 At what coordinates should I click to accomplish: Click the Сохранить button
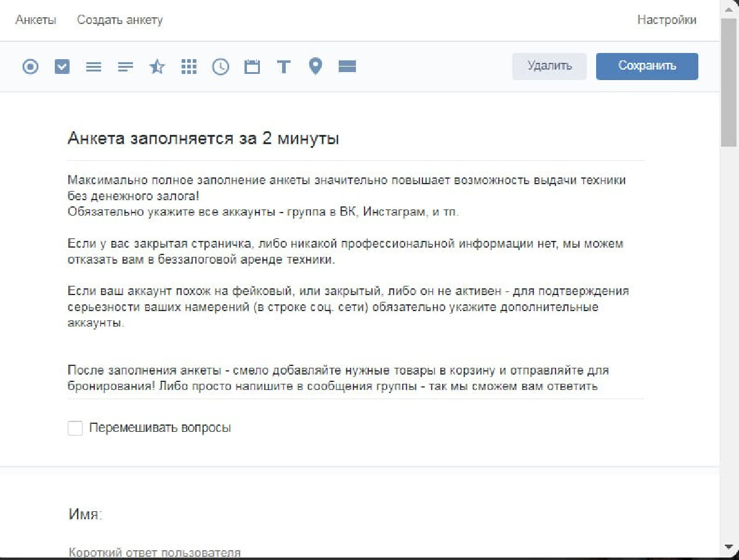coord(647,66)
